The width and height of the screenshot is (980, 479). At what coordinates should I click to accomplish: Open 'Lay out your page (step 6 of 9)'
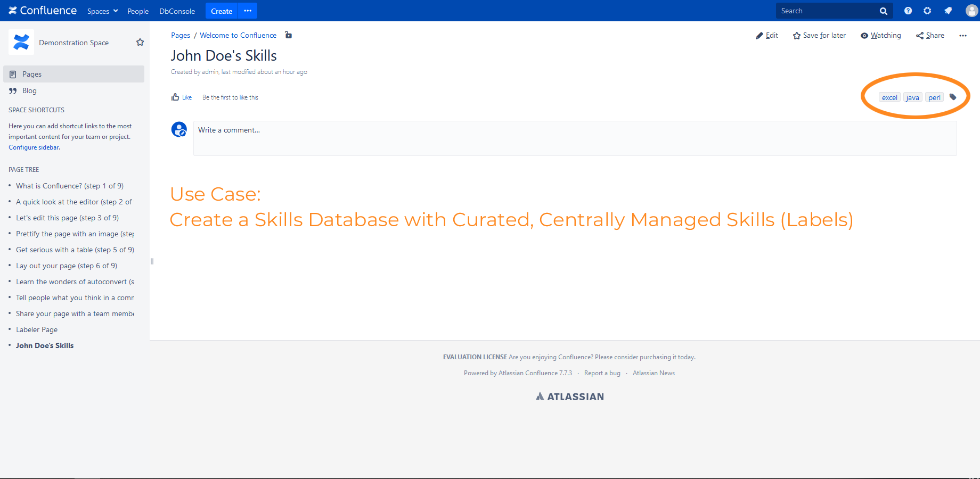coord(67,266)
